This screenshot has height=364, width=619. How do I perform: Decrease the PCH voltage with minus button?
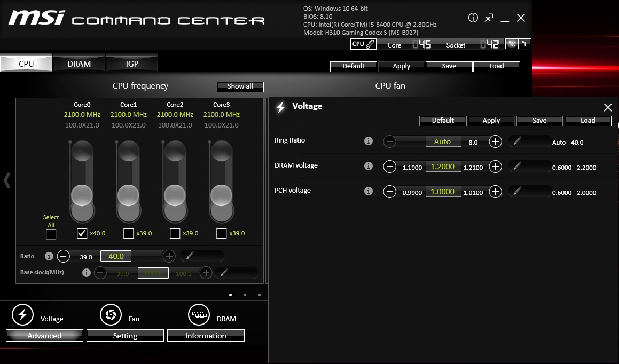tap(390, 192)
